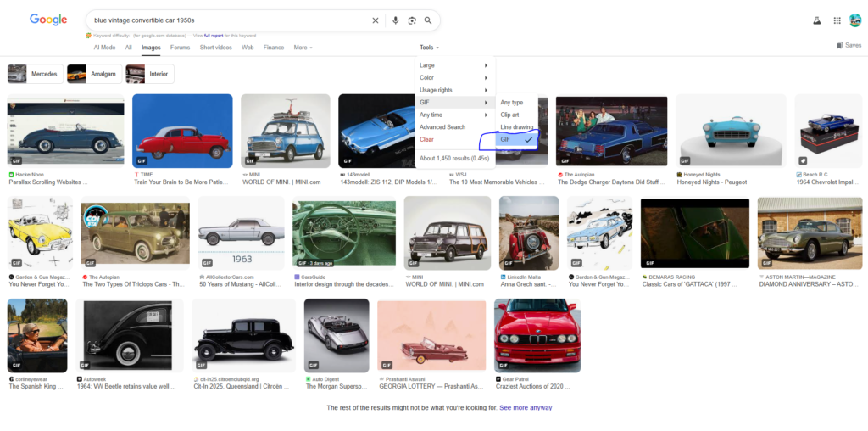Open the full report link
This screenshot has width=868, height=431.
point(213,36)
